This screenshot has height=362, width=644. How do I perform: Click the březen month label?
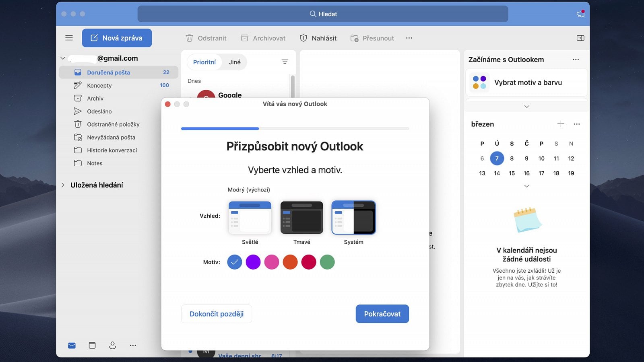pos(483,124)
